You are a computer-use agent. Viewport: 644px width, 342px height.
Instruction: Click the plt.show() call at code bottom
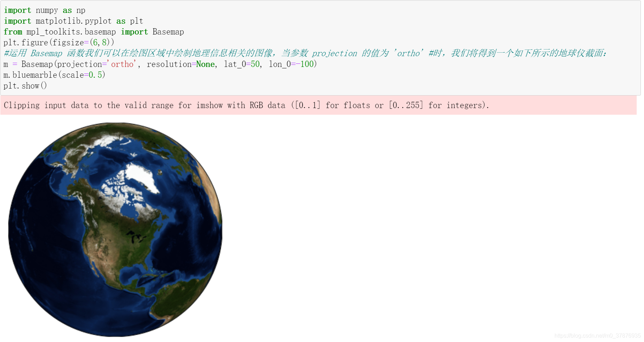coord(25,85)
